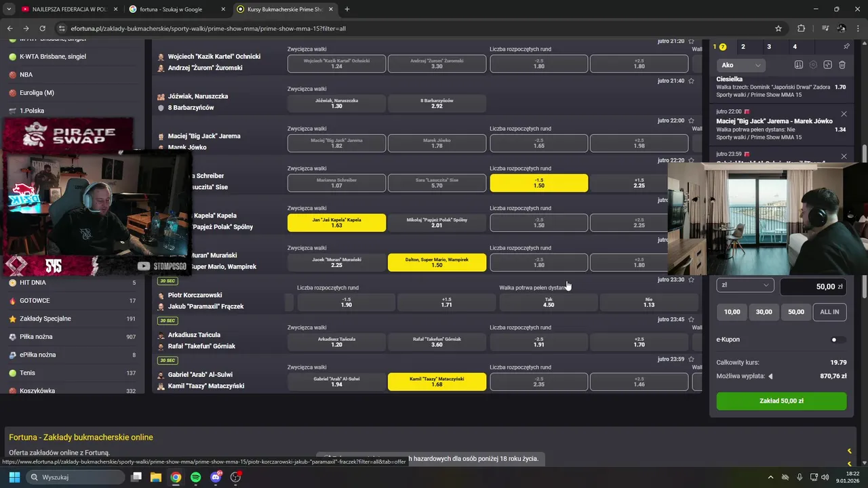This screenshot has height=488, width=868.
Task: Go back in browser history
Action: coord(10,28)
